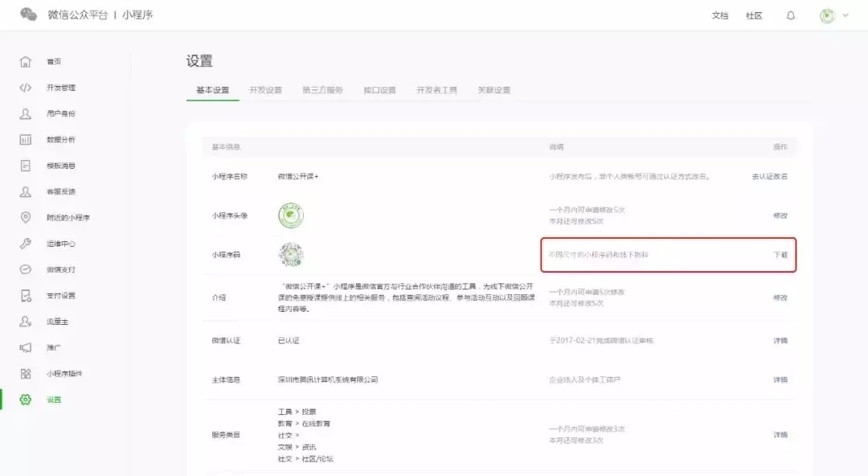The height and width of the screenshot is (476, 868).
Task: Select the 微信支付 icon in sidebar
Action: 26,269
